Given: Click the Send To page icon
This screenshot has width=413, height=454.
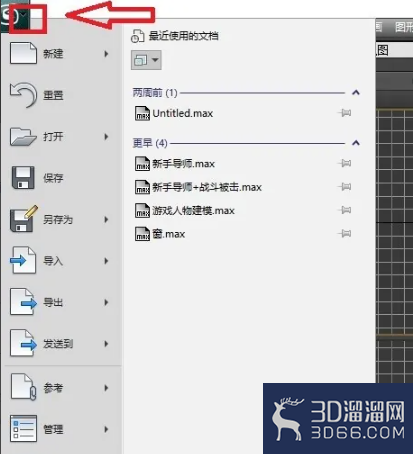Looking at the screenshot, I should (x=23, y=343).
